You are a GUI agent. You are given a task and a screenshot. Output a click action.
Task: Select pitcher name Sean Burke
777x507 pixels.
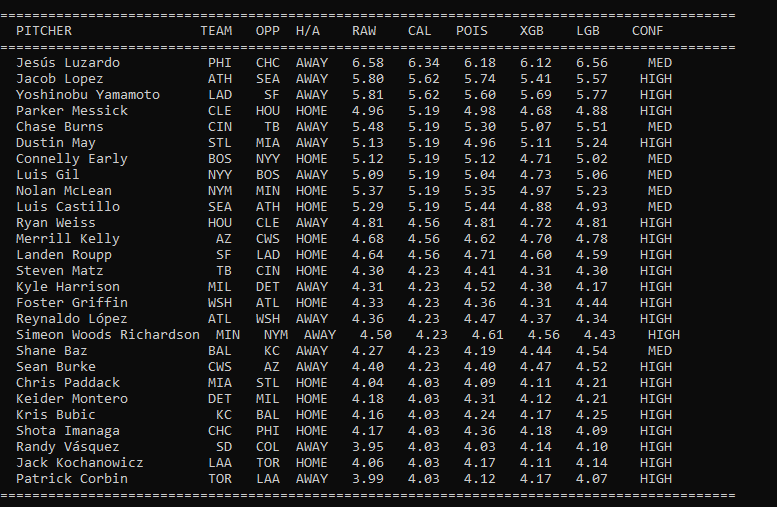coord(56,367)
